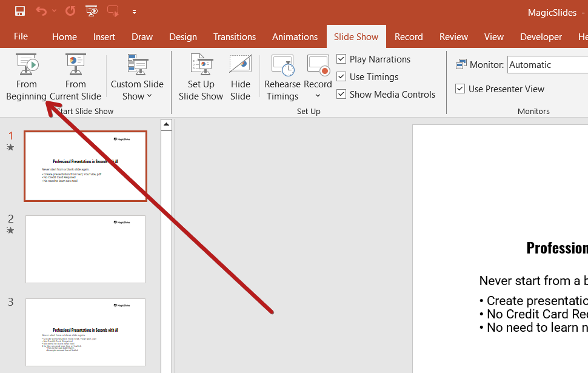This screenshot has width=588, height=373.
Task: Select slide 2 thumbnail
Action: (85, 249)
